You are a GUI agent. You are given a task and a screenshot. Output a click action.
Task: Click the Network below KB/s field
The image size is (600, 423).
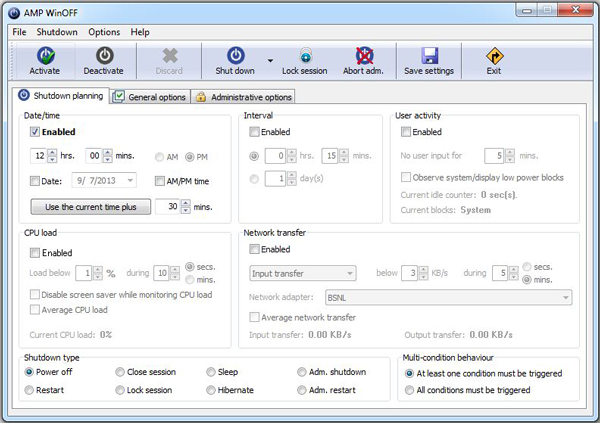tap(409, 273)
